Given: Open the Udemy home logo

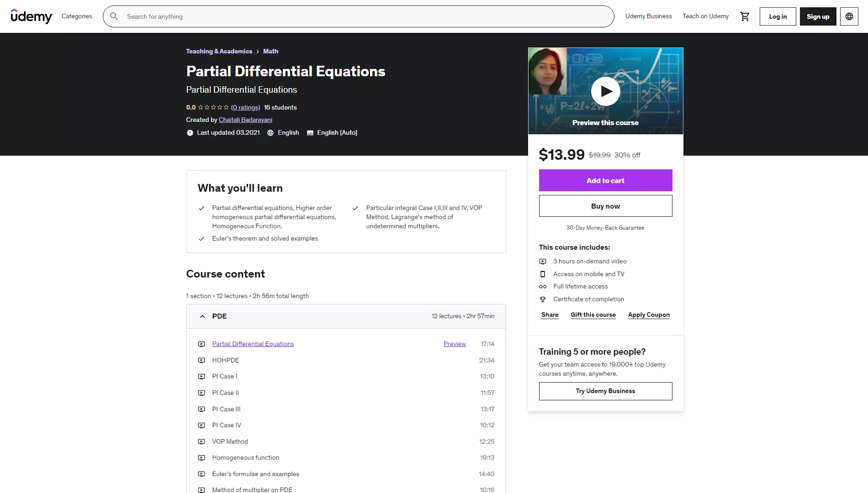Looking at the screenshot, I should [x=31, y=16].
